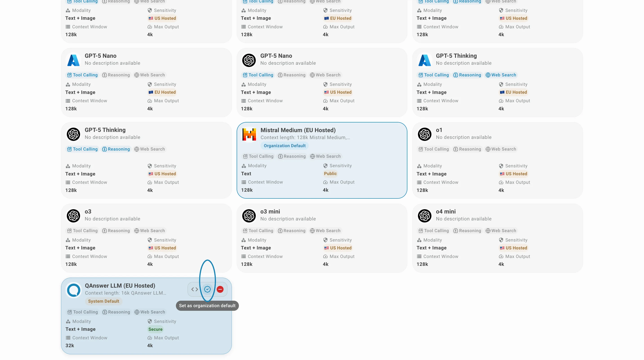
Task: Click the Reasoning tag on the o3 mini card
Action: pyautogui.click(x=292, y=231)
